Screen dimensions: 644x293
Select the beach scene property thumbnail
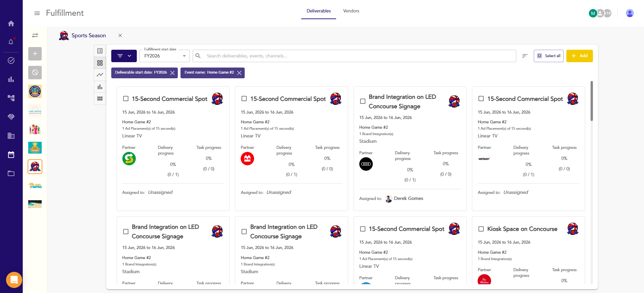pyautogui.click(x=35, y=204)
